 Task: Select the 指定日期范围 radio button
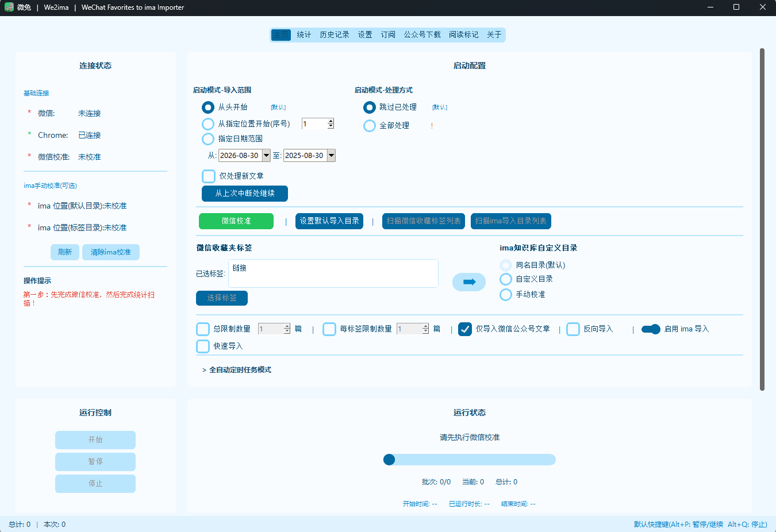[208, 139]
